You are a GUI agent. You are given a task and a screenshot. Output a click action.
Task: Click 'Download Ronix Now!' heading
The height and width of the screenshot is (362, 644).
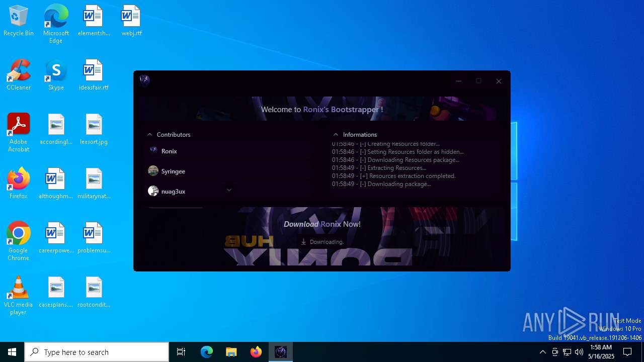click(322, 224)
